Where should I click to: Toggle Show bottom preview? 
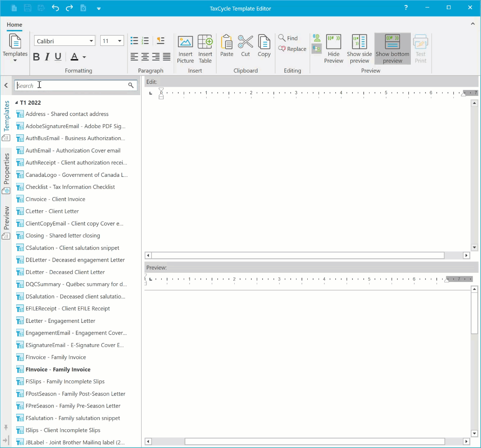coord(392,49)
